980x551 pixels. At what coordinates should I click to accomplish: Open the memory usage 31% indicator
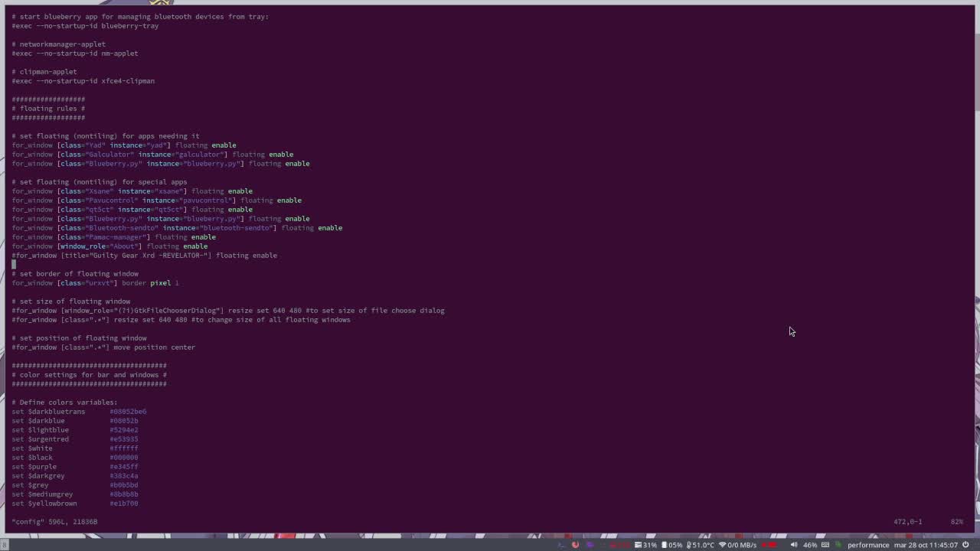[x=645, y=545]
